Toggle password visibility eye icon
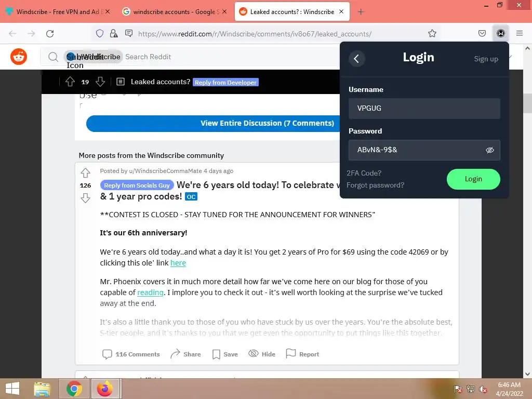 [489, 150]
